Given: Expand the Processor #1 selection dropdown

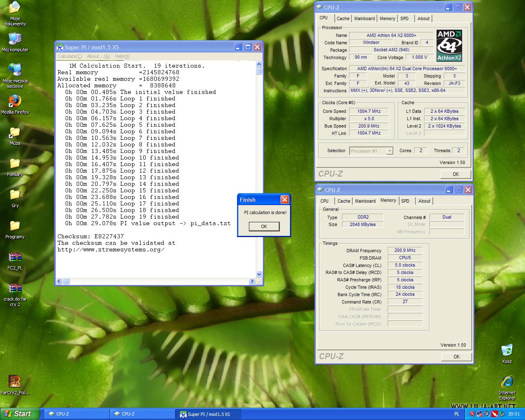Looking at the screenshot, I should click(x=390, y=151).
